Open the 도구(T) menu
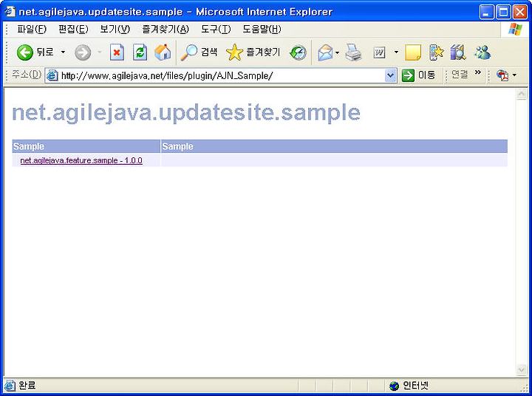 coord(216,30)
